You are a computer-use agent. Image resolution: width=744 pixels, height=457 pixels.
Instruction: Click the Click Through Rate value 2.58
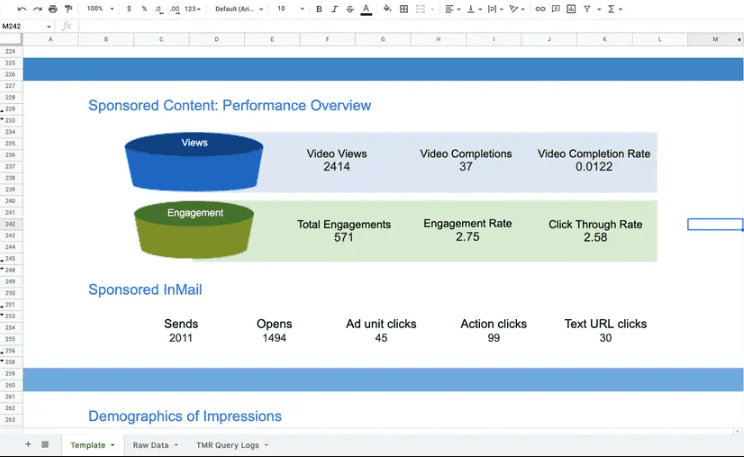click(595, 237)
